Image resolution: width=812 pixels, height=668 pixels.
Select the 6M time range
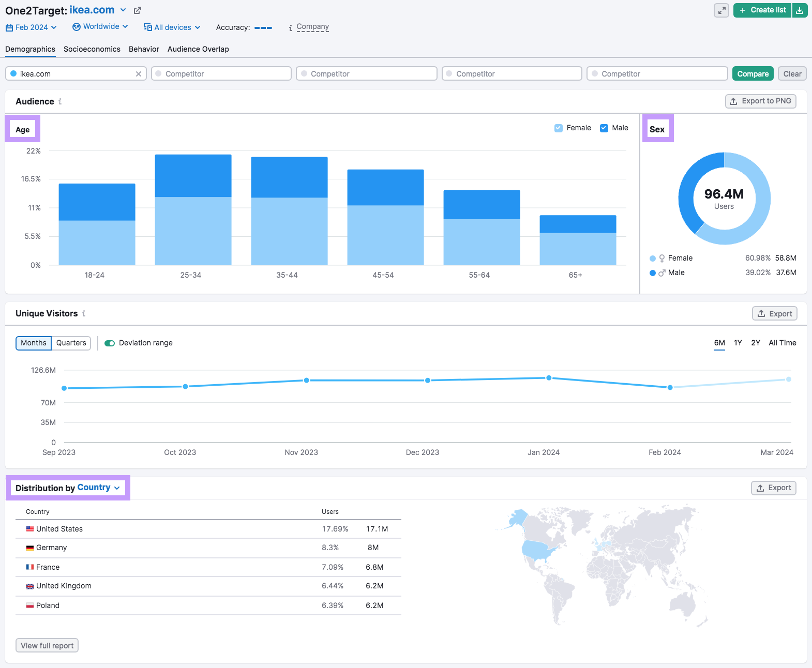pos(719,343)
